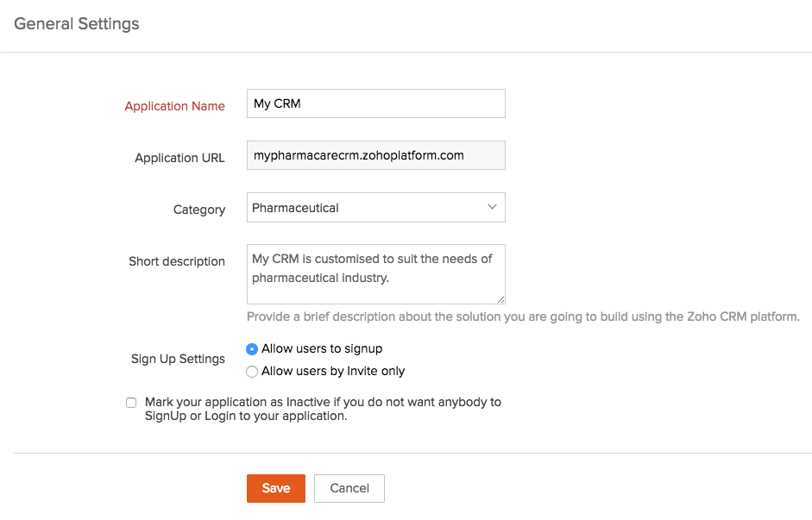Click the 'Allow users to signup' label text
The height and width of the screenshot is (520, 812).
tap(322, 349)
